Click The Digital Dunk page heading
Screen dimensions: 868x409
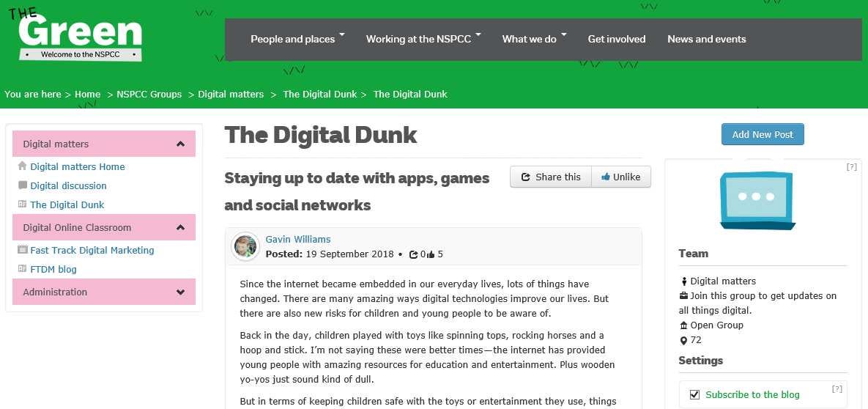321,135
